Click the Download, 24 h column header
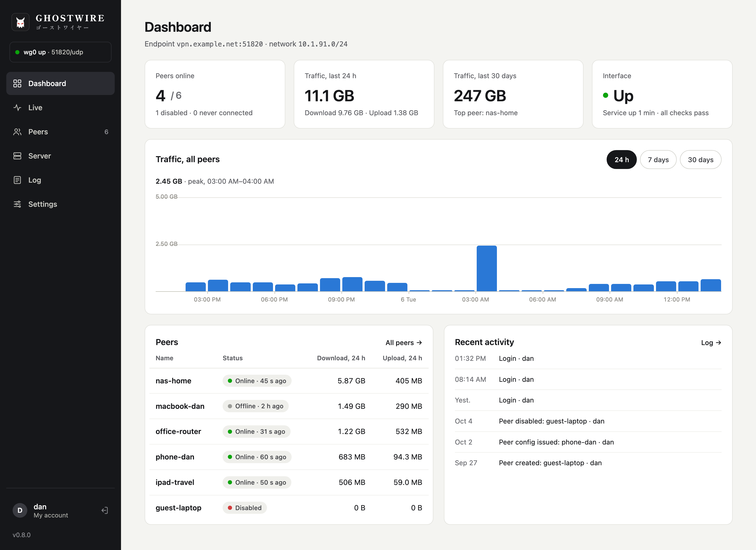The width and height of the screenshot is (756, 550). tap(341, 358)
